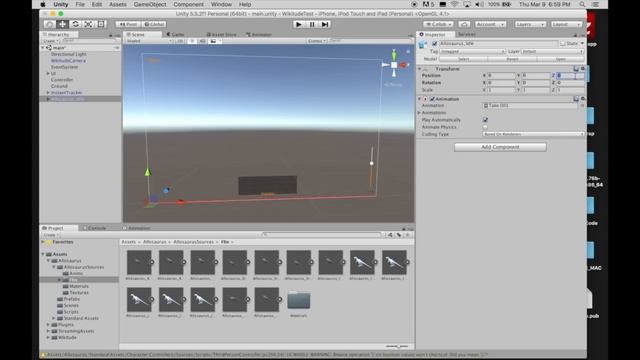Open the Collab dropdown
Viewport: 640px width, 360px height.
point(438,24)
